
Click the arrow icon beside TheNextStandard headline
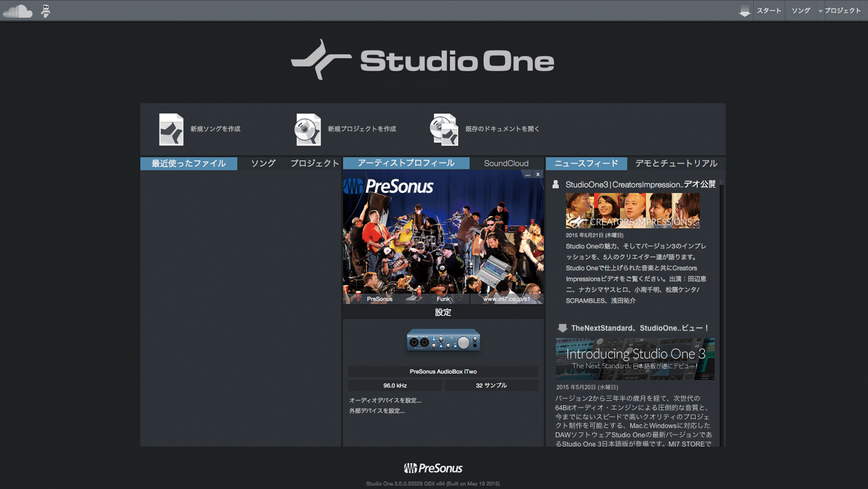tap(562, 328)
